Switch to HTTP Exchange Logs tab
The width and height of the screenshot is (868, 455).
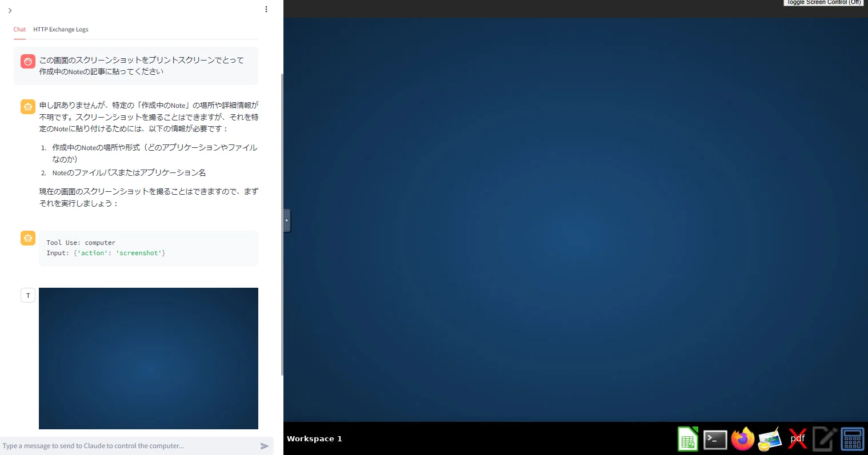(x=61, y=29)
